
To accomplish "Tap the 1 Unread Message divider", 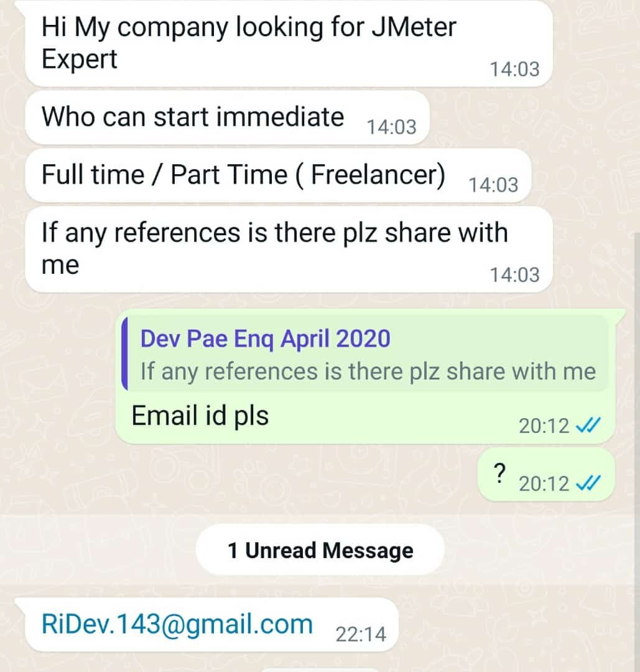I will tap(320, 550).
